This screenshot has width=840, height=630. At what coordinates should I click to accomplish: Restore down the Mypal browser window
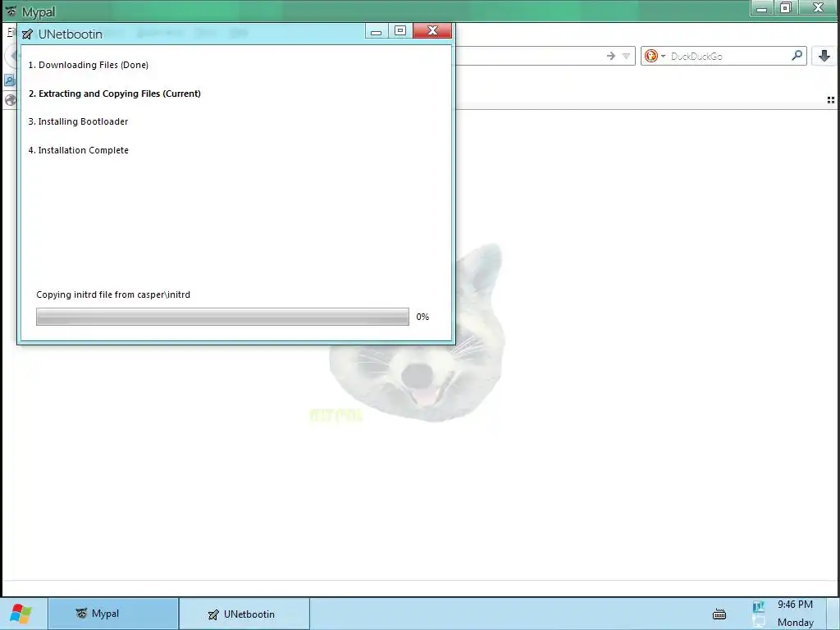coord(786,8)
